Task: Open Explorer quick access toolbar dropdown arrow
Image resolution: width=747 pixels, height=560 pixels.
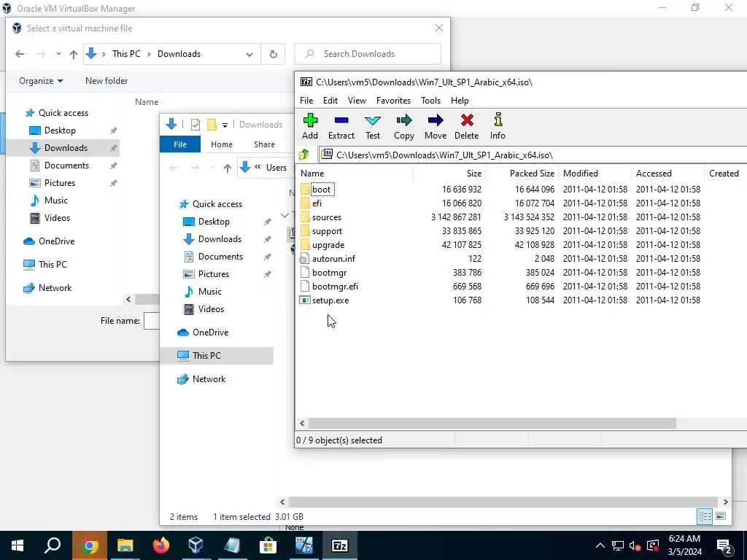Action: pos(225,125)
